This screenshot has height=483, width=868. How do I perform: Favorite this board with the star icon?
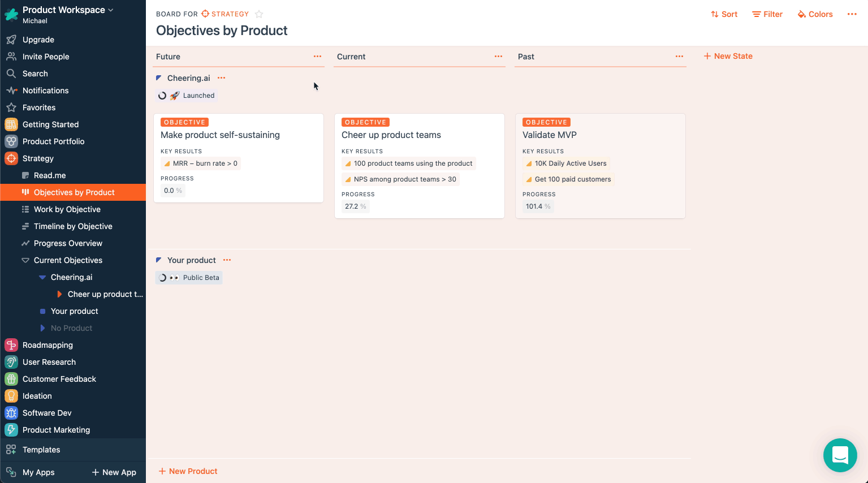[x=259, y=14]
